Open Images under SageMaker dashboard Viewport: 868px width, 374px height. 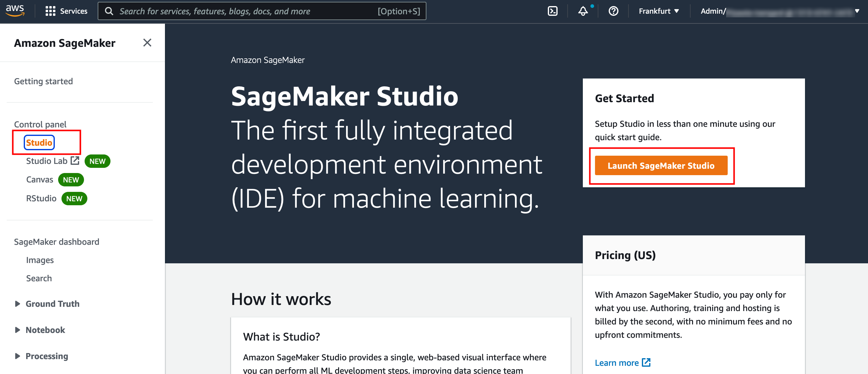pyautogui.click(x=40, y=260)
